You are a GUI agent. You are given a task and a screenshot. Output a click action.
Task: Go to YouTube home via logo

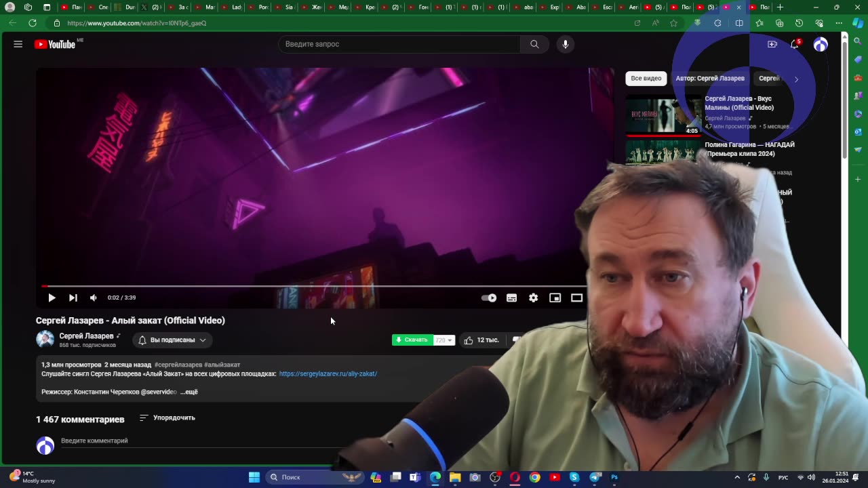click(55, 44)
